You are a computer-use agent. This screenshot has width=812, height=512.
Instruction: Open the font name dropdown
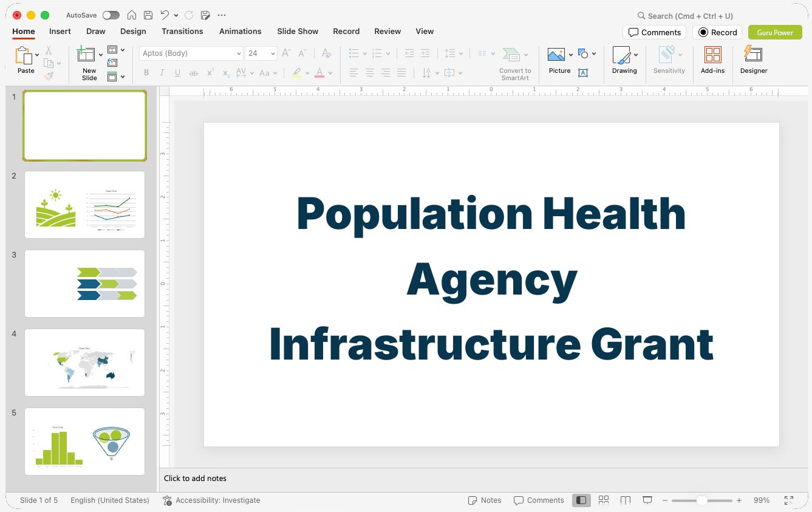coord(239,53)
